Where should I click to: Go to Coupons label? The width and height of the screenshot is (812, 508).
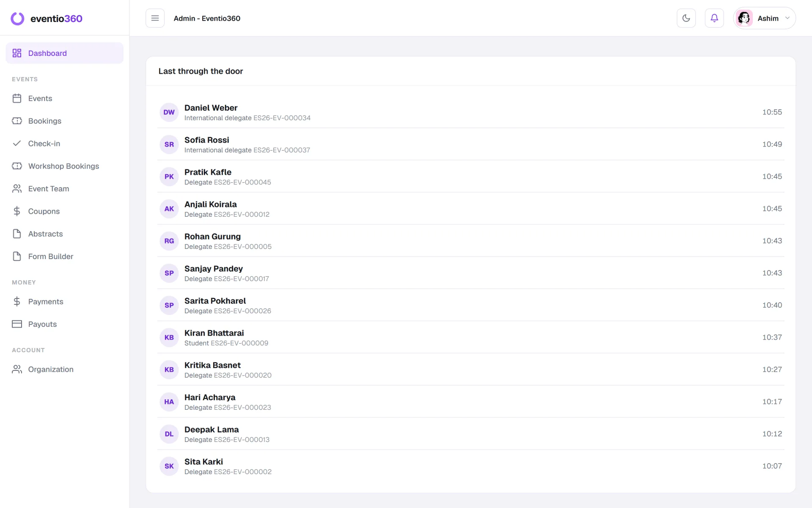[x=44, y=211]
